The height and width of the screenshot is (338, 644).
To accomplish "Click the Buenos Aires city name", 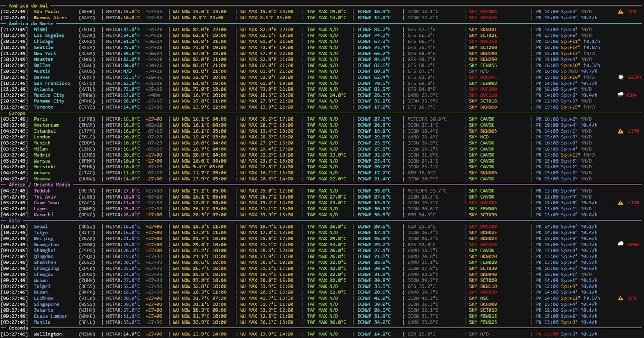I will point(50,18).
